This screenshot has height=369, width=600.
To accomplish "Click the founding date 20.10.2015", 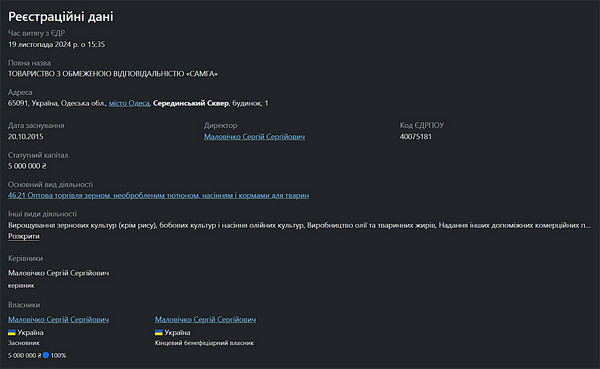I will click(26, 137).
